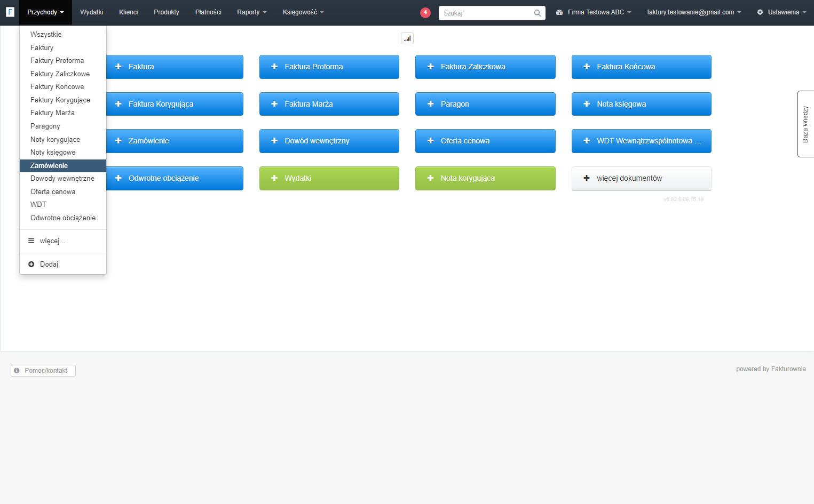Select Zamówienie in the dropdown list
This screenshot has width=814, height=504.
click(x=63, y=166)
